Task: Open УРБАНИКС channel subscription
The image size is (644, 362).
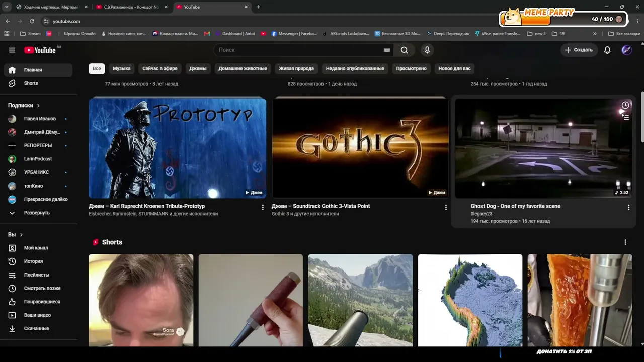Action: click(38, 172)
